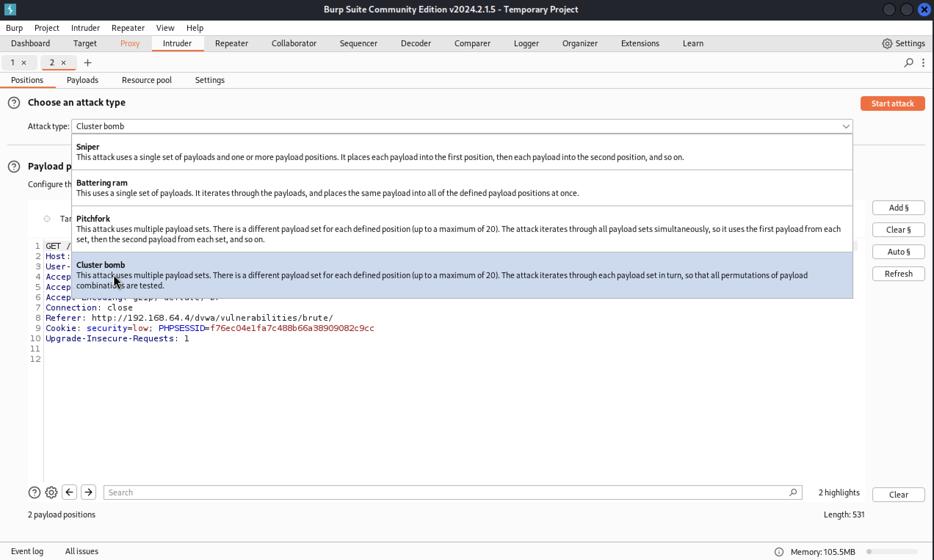Click the memory info icon in status bar

click(x=779, y=552)
